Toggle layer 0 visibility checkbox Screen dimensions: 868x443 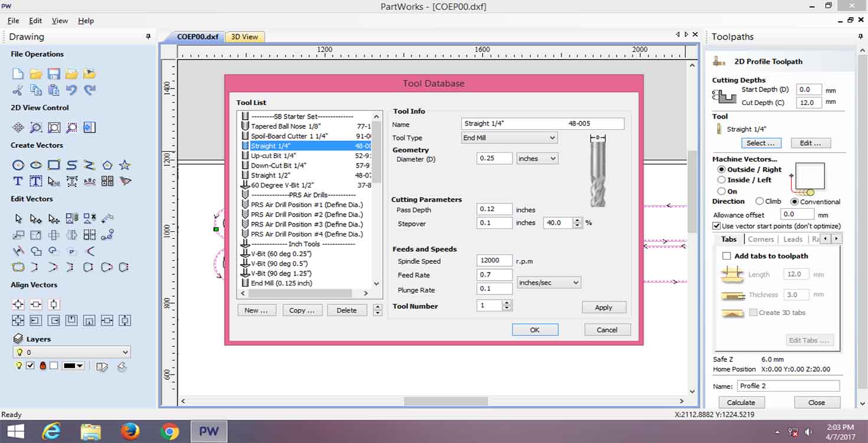tap(30, 366)
